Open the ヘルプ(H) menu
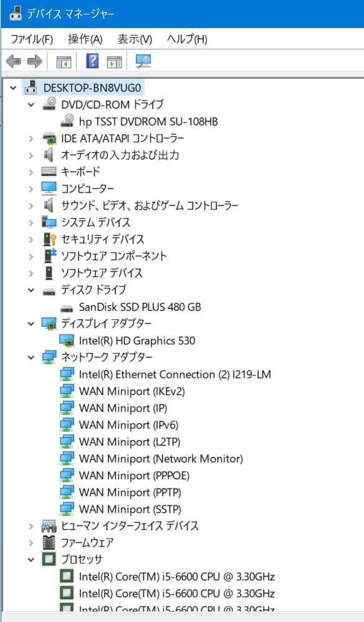364x622 pixels. tap(187, 39)
